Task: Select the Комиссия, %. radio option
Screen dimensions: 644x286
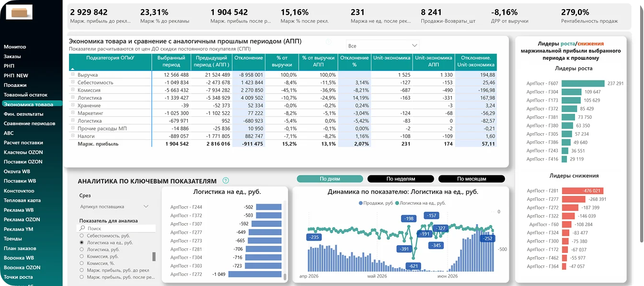Action: pyautogui.click(x=82, y=263)
